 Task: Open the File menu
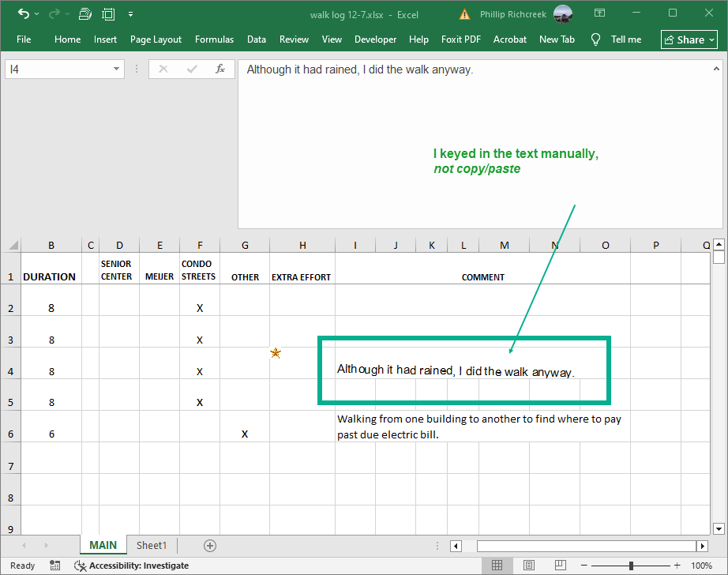24,39
